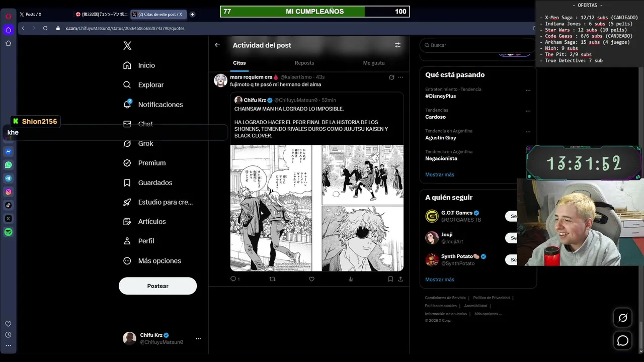Open Perfil in X navigation
Viewport: 644px width, 362px height.
tap(139, 241)
